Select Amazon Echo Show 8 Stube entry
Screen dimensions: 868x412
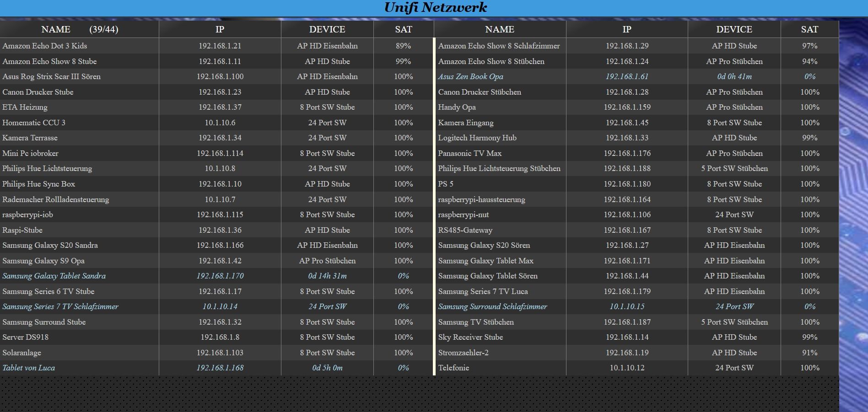[x=49, y=61]
